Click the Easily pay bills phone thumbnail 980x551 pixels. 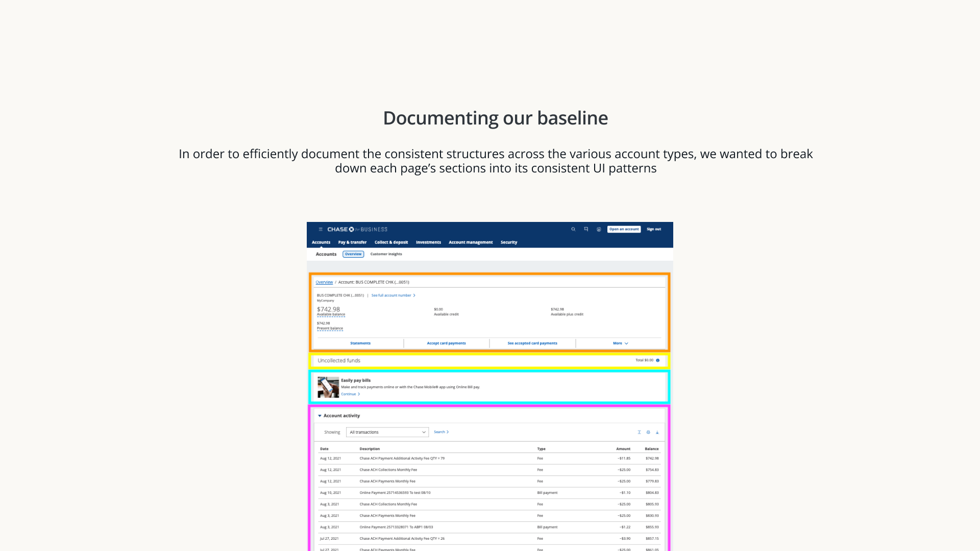(x=328, y=388)
